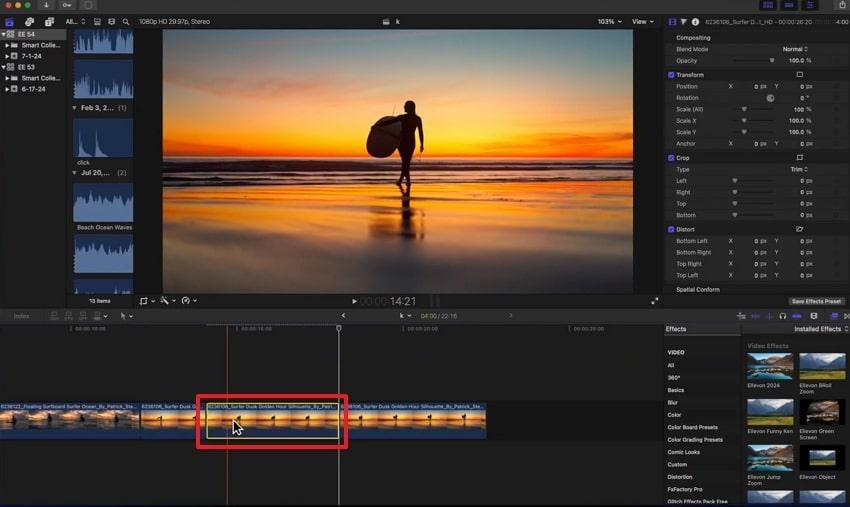Click the browser search magnifier icon
This screenshot has width=850, height=507.
[126, 22]
